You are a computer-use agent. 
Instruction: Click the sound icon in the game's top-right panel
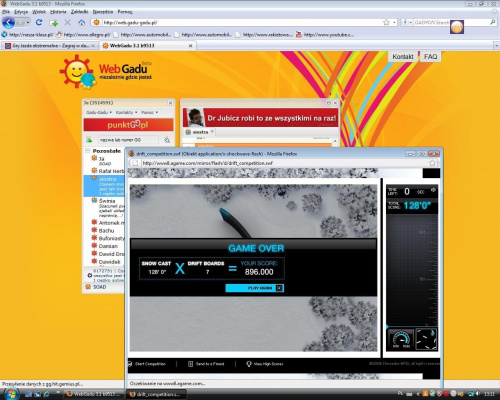(x=433, y=190)
